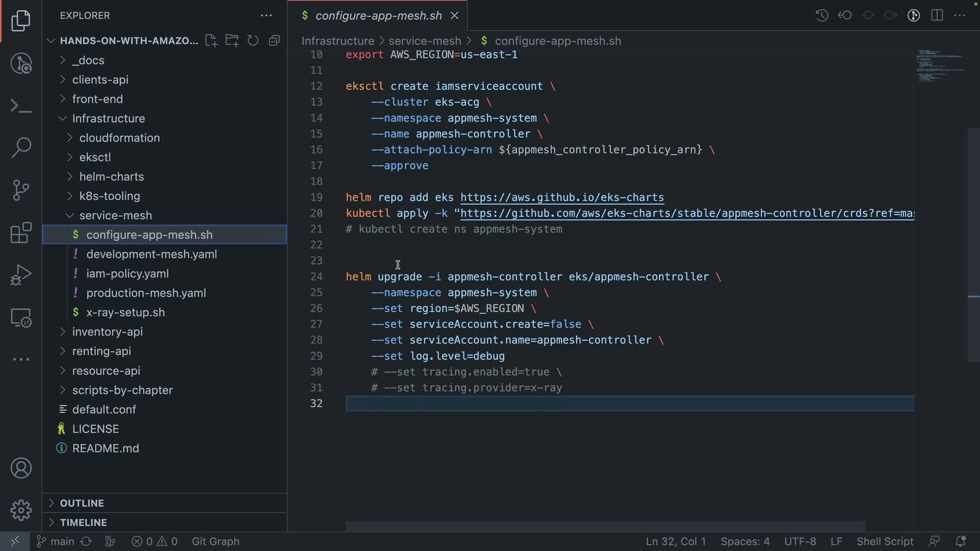Open the Search view in activity bar
Viewport: 980px width, 551px height.
[21, 148]
